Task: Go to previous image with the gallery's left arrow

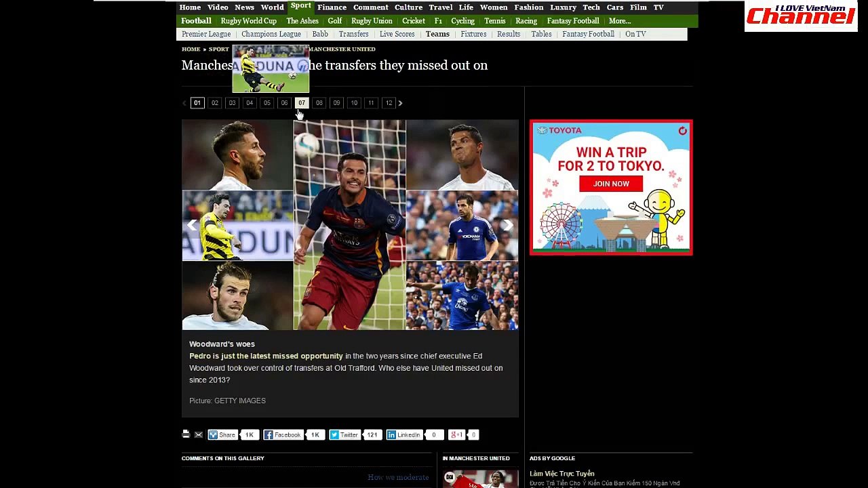Action: pyautogui.click(x=193, y=225)
